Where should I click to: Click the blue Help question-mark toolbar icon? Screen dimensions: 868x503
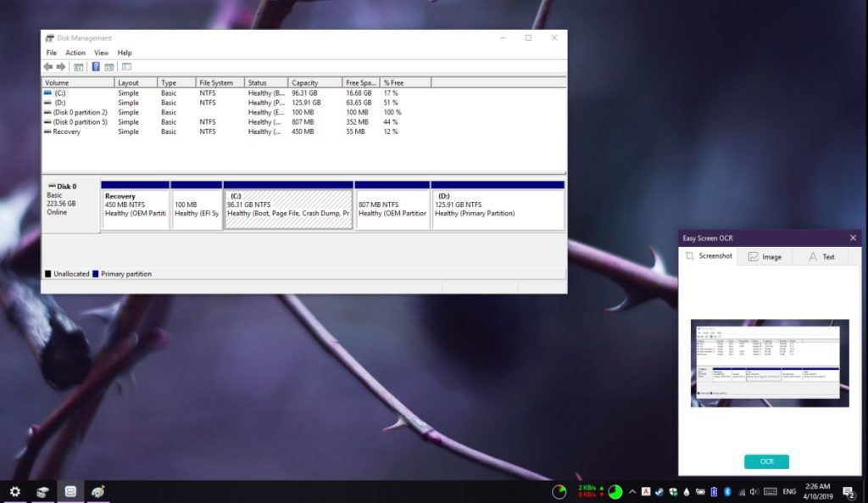pyautogui.click(x=96, y=66)
